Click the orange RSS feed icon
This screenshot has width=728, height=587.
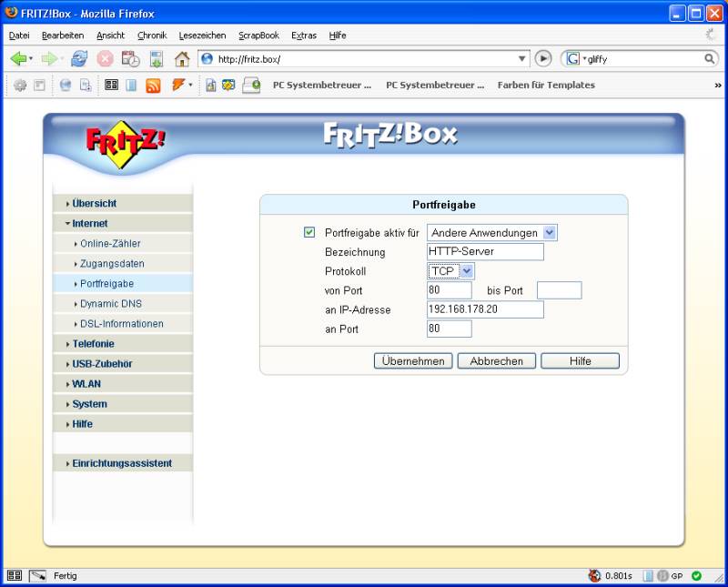[153, 86]
